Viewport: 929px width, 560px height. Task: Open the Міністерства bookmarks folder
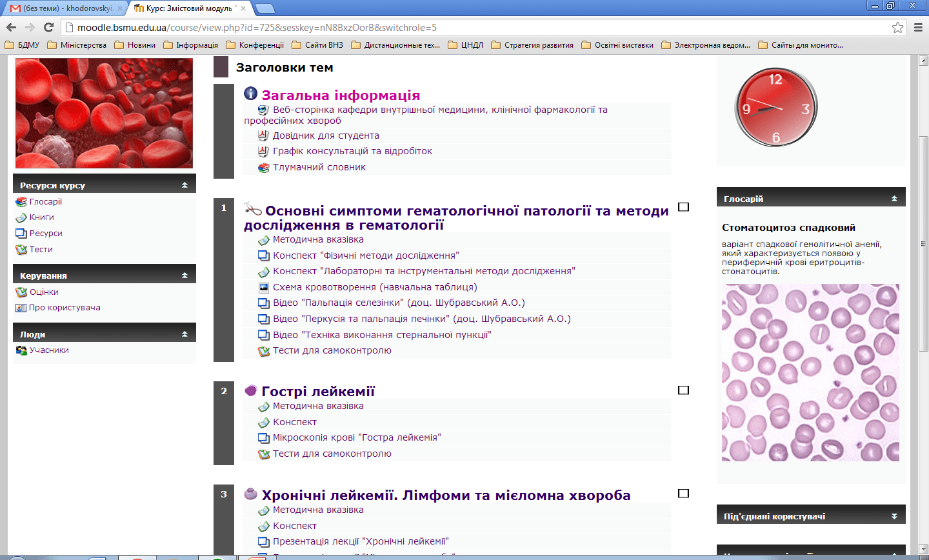[77, 45]
